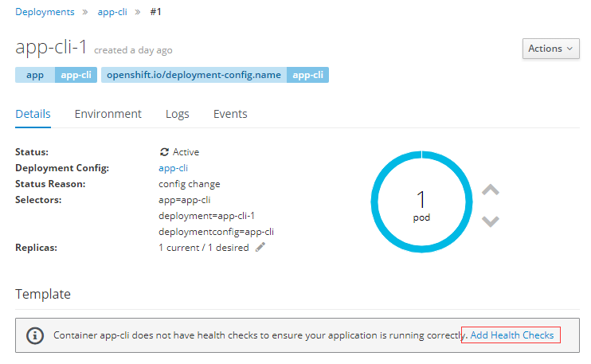Screen dimensions: 591x364
Task: Open the Logs tab
Action: pyautogui.click(x=177, y=114)
